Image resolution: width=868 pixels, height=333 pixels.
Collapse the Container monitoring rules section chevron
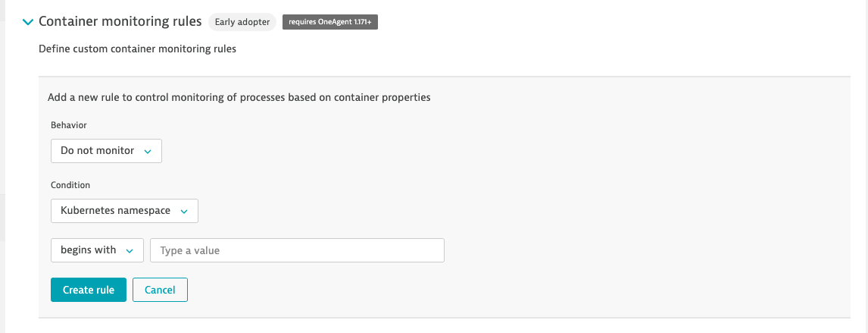pyautogui.click(x=28, y=22)
